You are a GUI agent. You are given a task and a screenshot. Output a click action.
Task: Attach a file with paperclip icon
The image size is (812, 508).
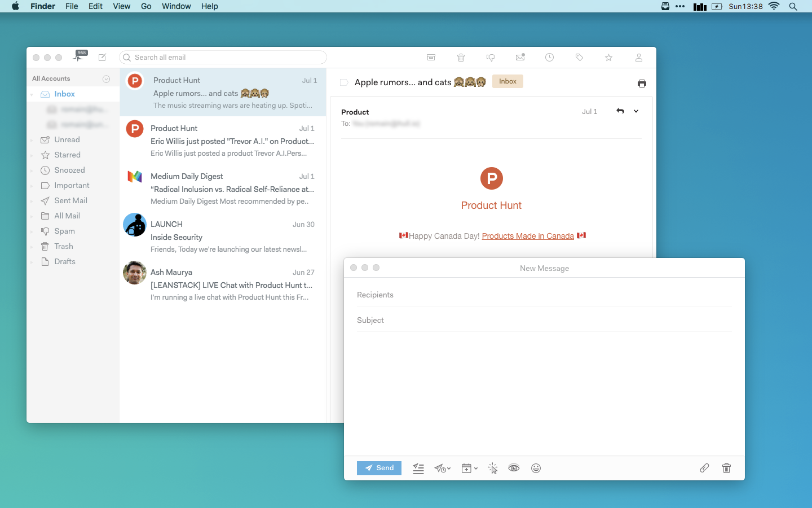tap(704, 468)
